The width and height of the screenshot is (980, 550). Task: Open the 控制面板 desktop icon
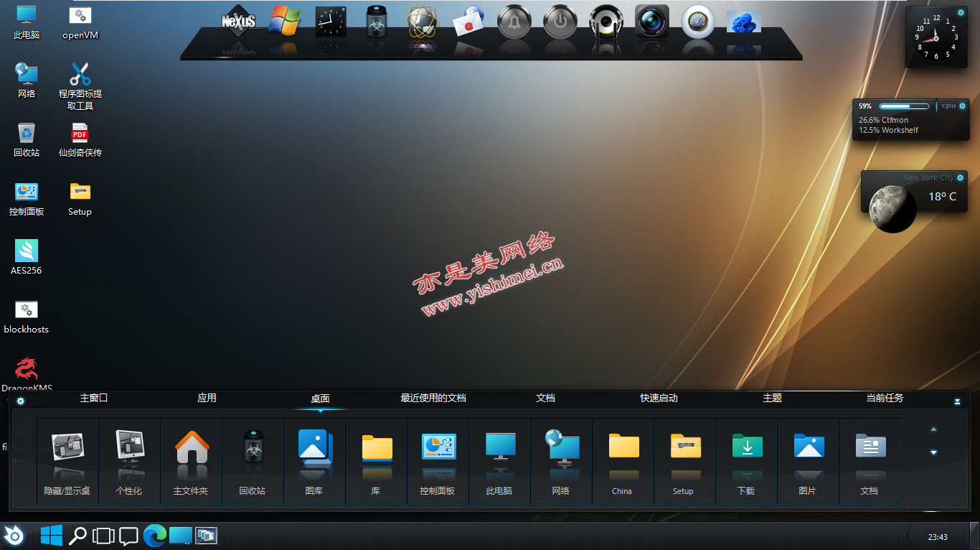click(27, 198)
